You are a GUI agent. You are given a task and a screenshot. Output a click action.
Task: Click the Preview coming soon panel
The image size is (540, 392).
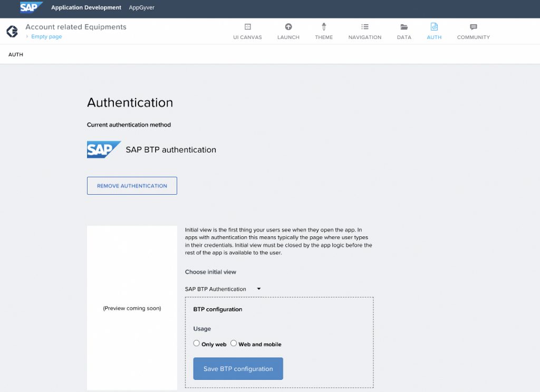(132, 308)
